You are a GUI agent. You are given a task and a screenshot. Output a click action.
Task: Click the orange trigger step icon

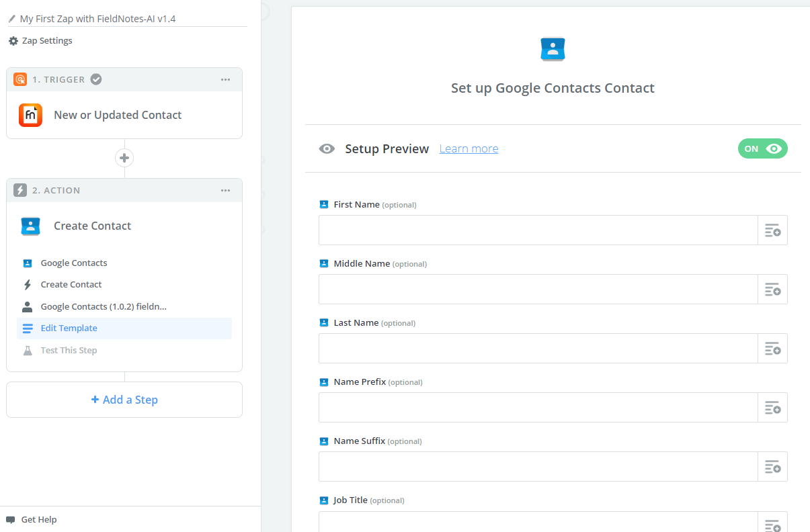click(x=20, y=79)
